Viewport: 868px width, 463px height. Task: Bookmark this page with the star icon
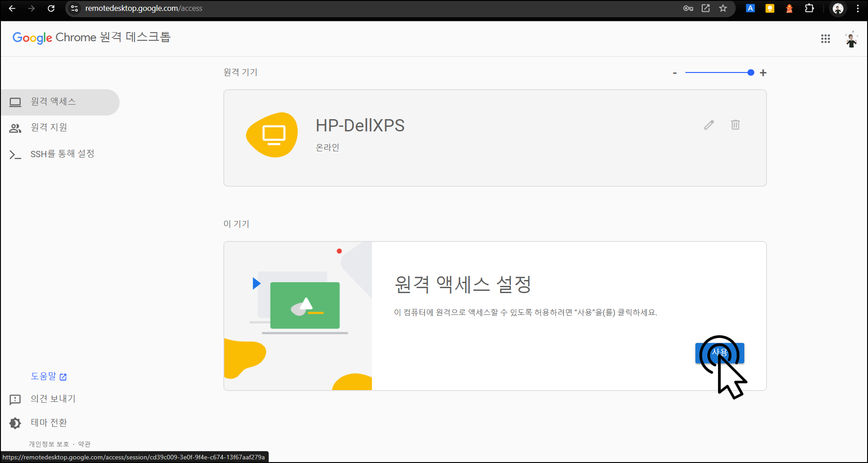click(723, 8)
